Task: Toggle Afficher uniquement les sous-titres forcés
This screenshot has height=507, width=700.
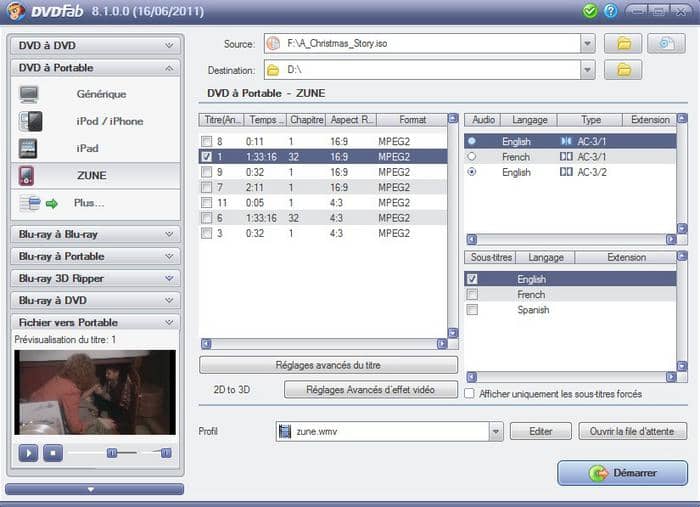Action: point(469,394)
